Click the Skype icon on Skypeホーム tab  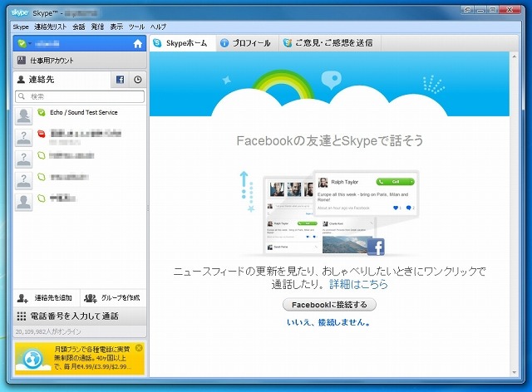tap(157, 43)
